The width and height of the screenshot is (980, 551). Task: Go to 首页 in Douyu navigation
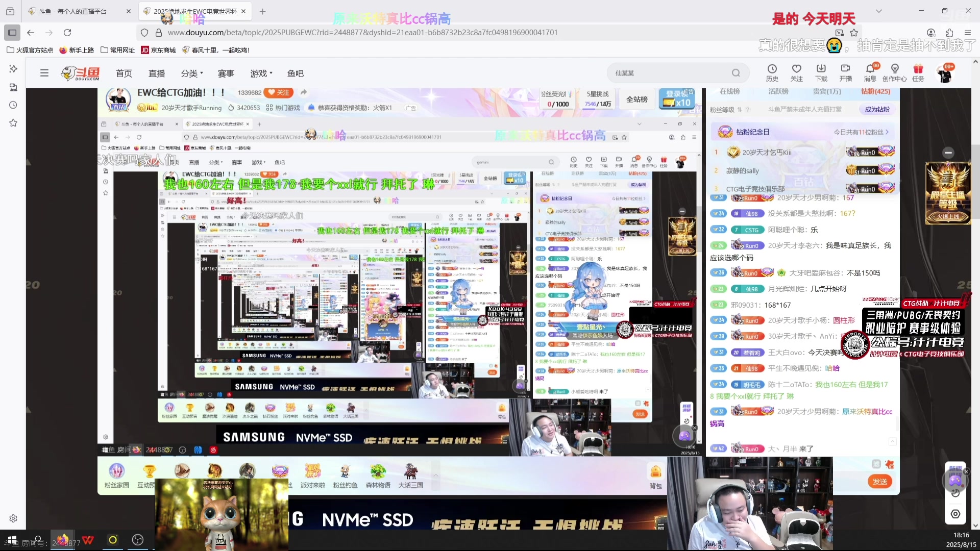click(124, 73)
